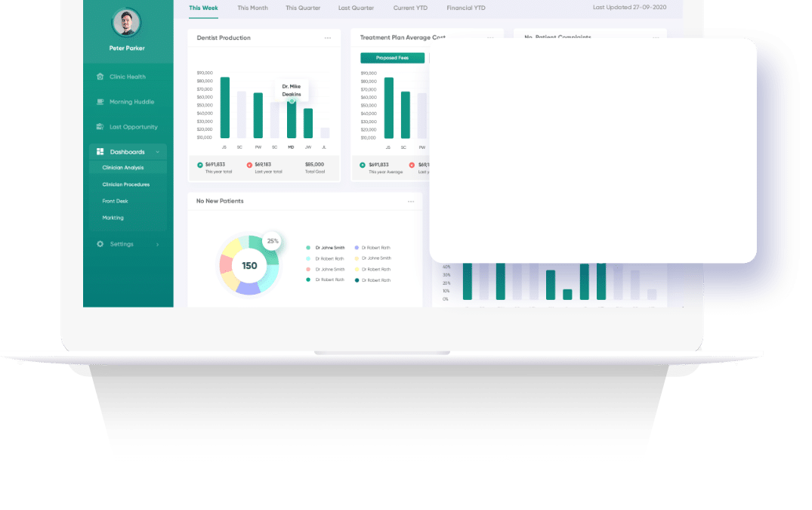
Task: Click the Lost Opportunity sidebar icon
Action: (x=100, y=127)
